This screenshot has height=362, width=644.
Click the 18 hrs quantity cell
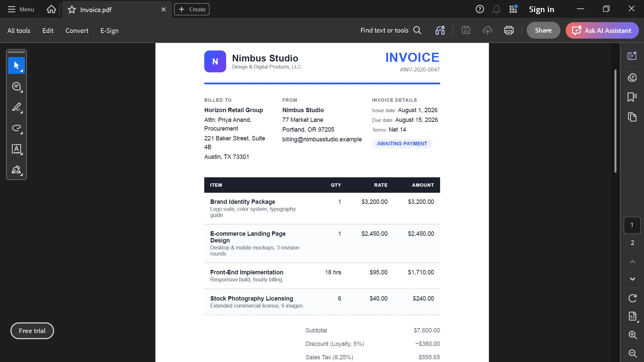coord(333,272)
